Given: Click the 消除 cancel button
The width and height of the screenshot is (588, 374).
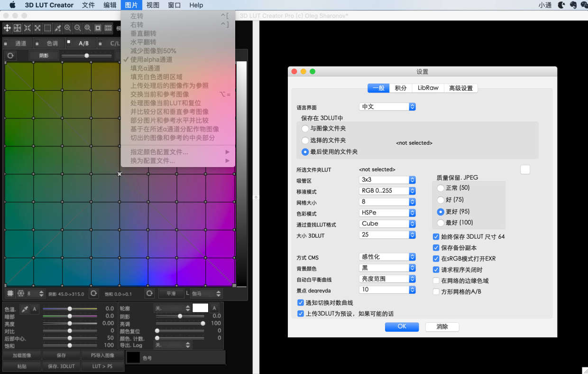Looking at the screenshot, I should coord(442,327).
